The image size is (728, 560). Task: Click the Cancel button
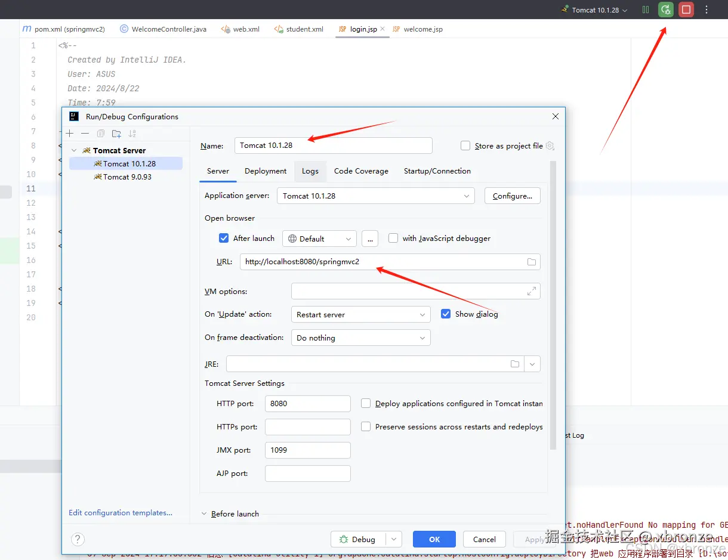(x=485, y=539)
